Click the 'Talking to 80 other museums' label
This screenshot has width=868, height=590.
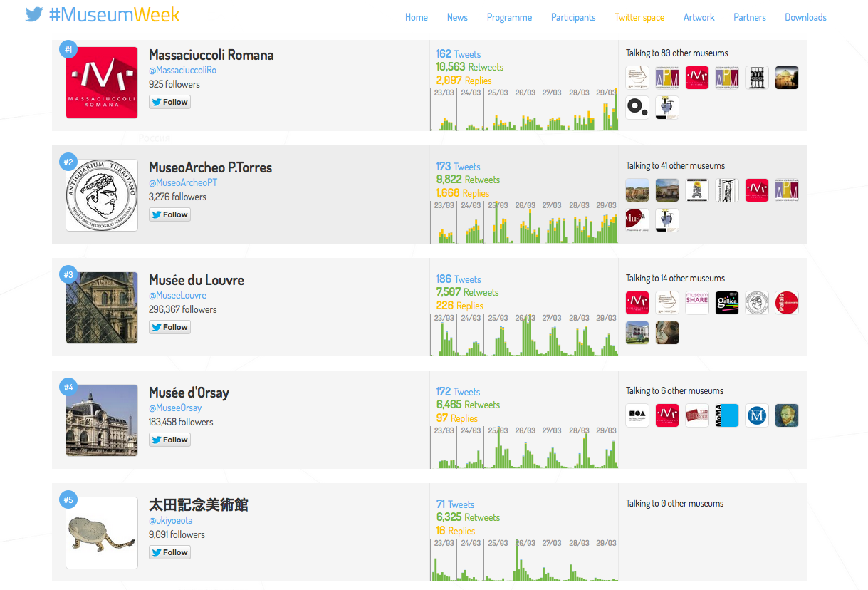[677, 53]
